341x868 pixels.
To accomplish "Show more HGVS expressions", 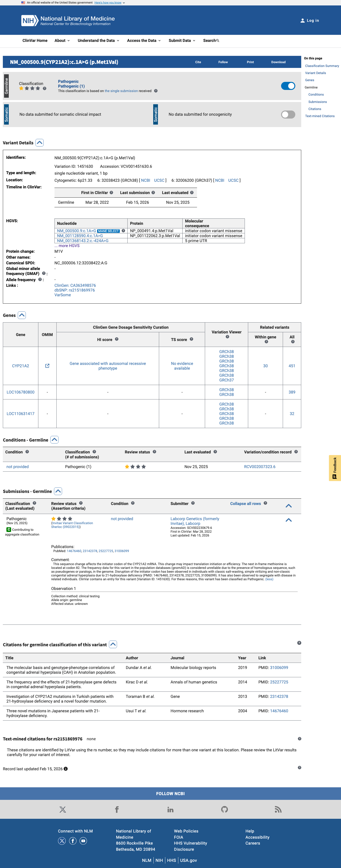I will point(67,246).
